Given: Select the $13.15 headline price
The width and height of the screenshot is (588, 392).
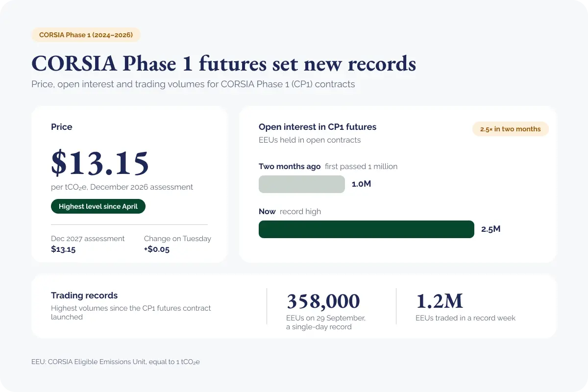Looking at the screenshot, I should click(100, 163).
